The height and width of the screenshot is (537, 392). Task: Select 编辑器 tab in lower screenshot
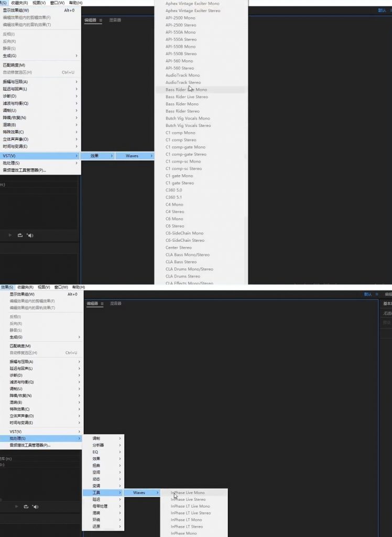pos(92,304)
